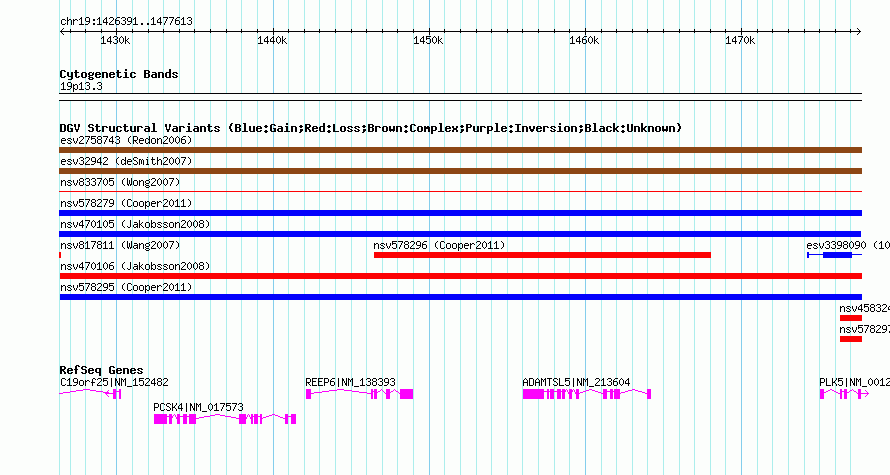Click the 1460k ruler mark

click(x=584, y=40)
